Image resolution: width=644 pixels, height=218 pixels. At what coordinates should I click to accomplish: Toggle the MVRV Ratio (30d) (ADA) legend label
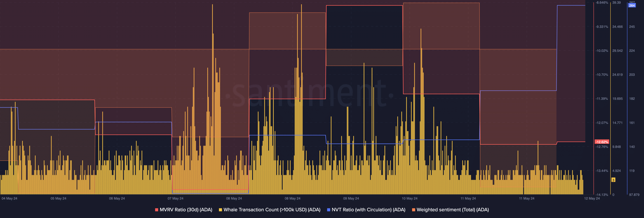tap(186, 210)
